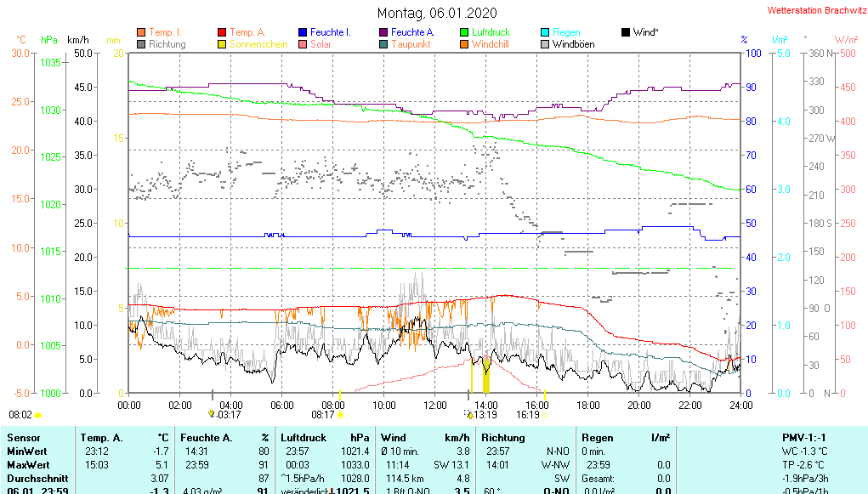The width and height of the screenshot is (868, 494).
Task: Click the sunrise icon next to 08:02
Action: [x=38, y=415]
